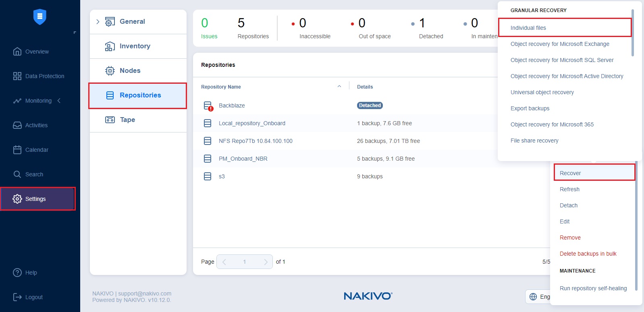Sort by Repository Name column arrow
This screenshot has height=312, width=644.
coord(339,87)
